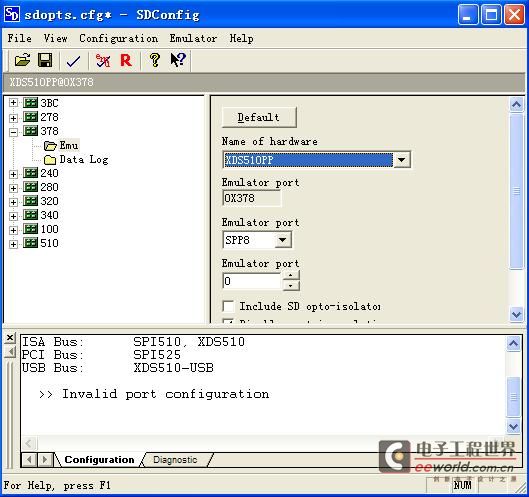Click the settings panel vertical scrollbar thumb
529x497 pixels.
517,191
